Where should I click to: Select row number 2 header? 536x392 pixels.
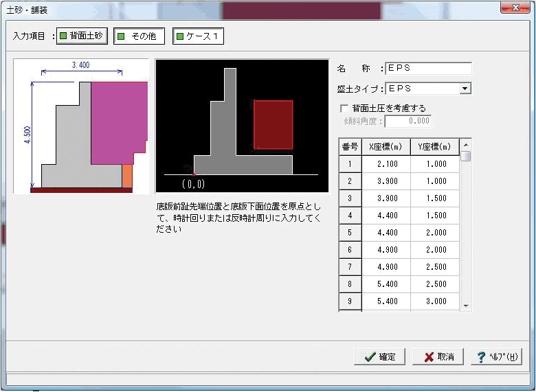pyautogui.click(x=350, y=181)
